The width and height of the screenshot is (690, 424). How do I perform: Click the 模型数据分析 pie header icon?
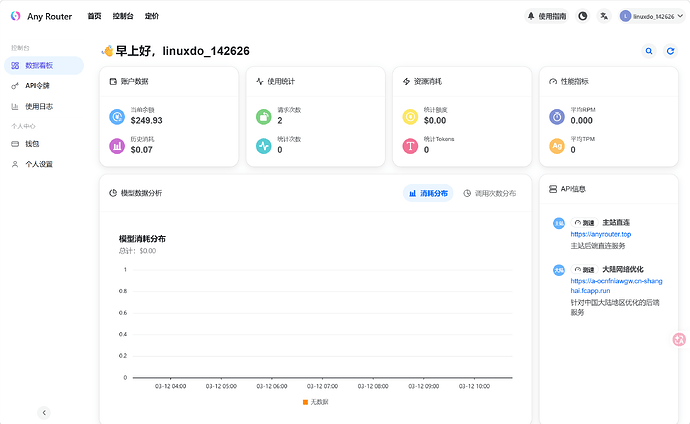(x=113, y=193)
